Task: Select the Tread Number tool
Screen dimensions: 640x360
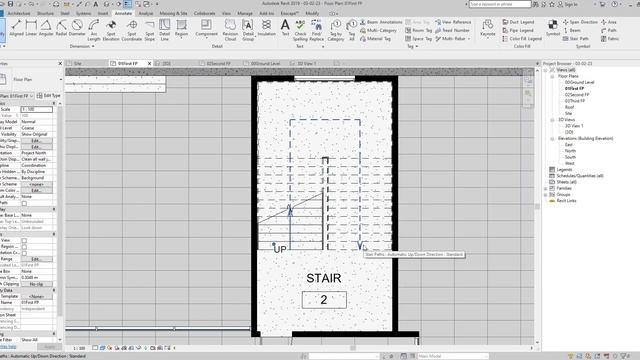Action: point(452,30)
